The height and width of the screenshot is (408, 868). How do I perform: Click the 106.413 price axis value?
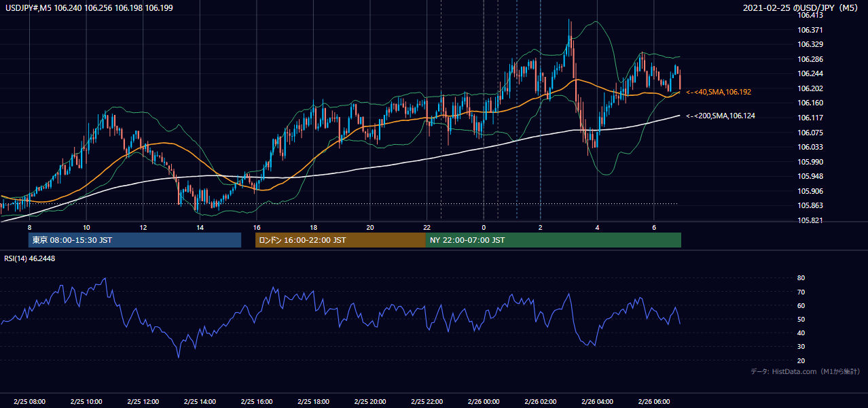point(810,15)
